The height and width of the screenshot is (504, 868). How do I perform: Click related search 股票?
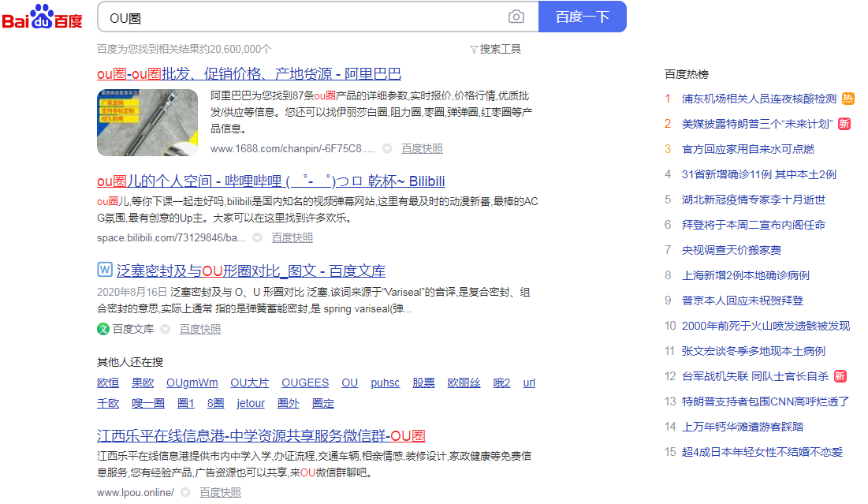[423, 383]
